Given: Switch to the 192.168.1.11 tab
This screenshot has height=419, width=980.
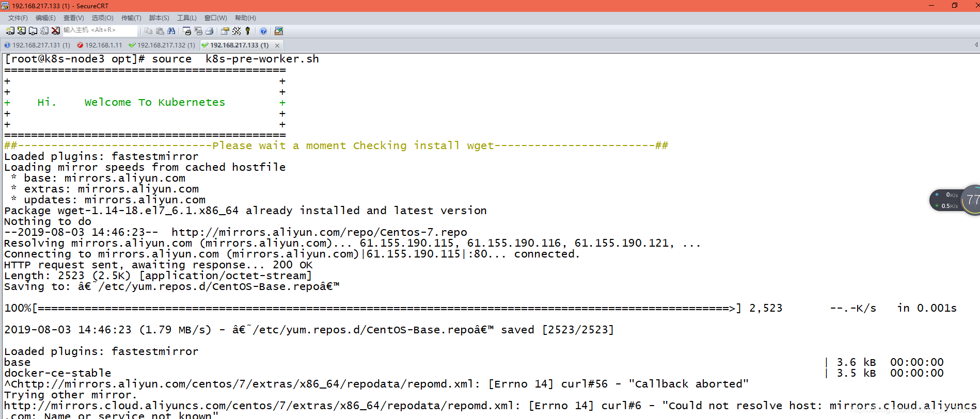Looking at the screenshot, I should (x=100, y=45).
